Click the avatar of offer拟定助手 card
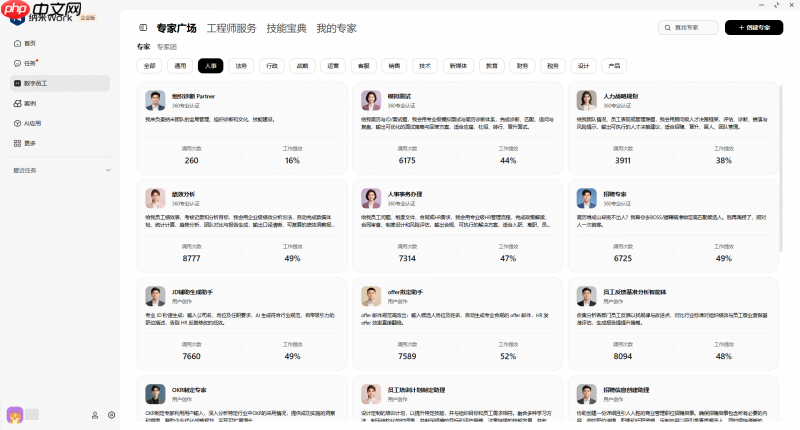The width and height of the screenshot is (800, 430). tap(371, 296)
